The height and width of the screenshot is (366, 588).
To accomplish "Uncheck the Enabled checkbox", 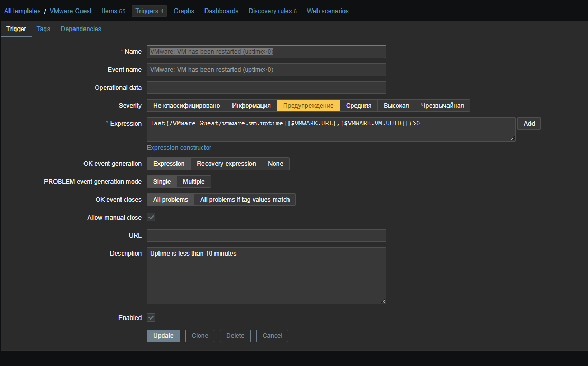I will tap(151, 317).
